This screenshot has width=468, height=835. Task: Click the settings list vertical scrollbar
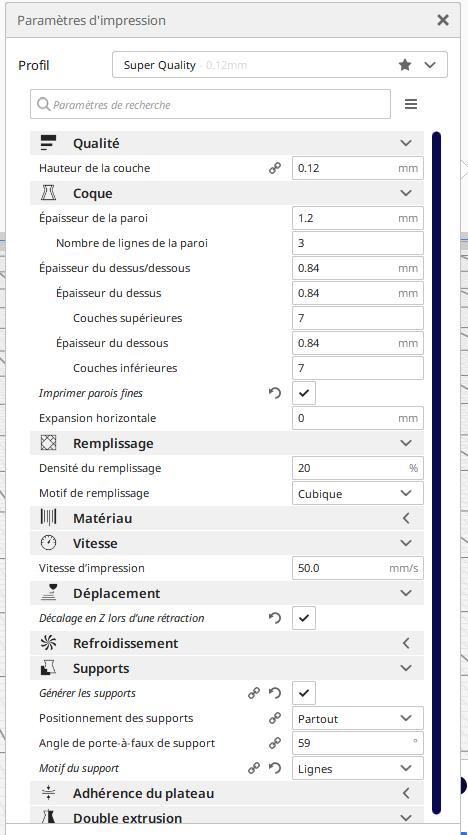[x=437, y=473]
